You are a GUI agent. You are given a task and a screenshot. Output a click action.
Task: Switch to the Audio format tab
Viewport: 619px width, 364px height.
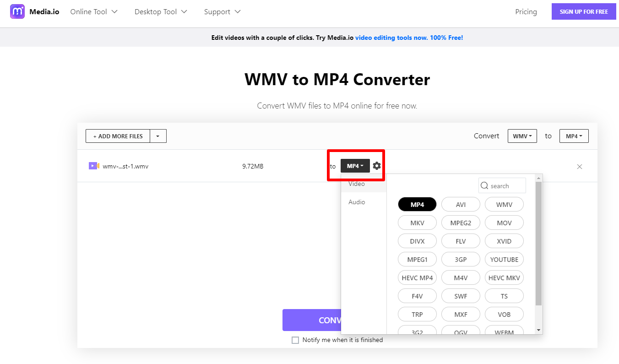pos(364,202)
